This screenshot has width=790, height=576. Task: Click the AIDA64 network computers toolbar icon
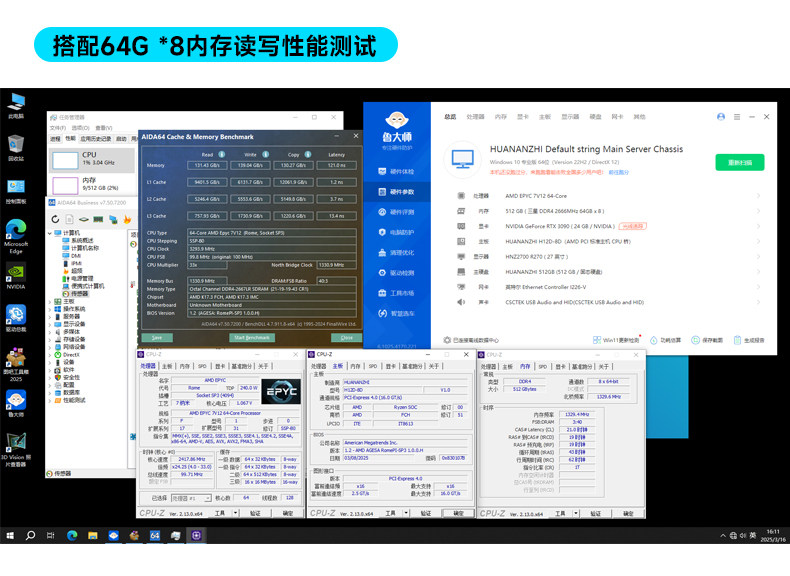[x=113, y=219]
